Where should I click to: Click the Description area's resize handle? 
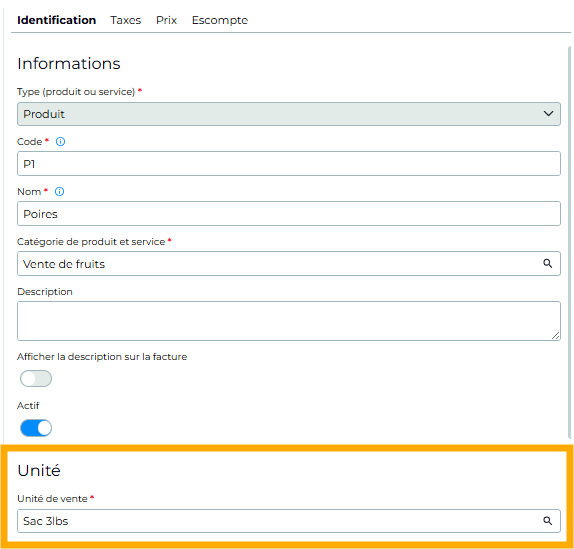pyautogui.click(x=555, y=336)
